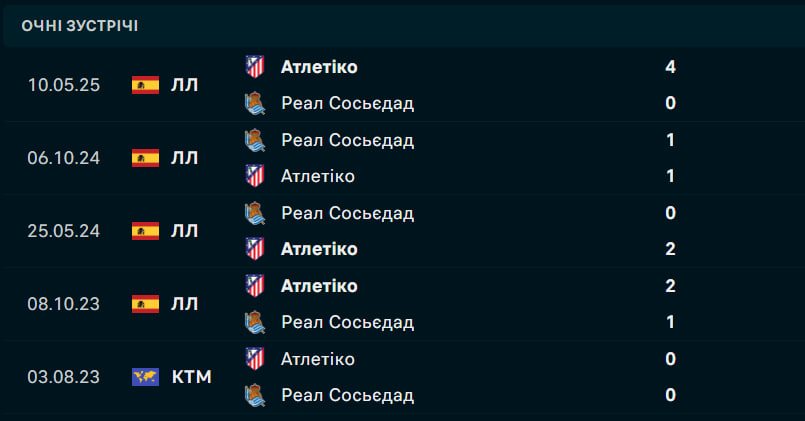
Task: Click Real Sociedad crest in 10.05.25 match
Action: [x=255, y=103]
